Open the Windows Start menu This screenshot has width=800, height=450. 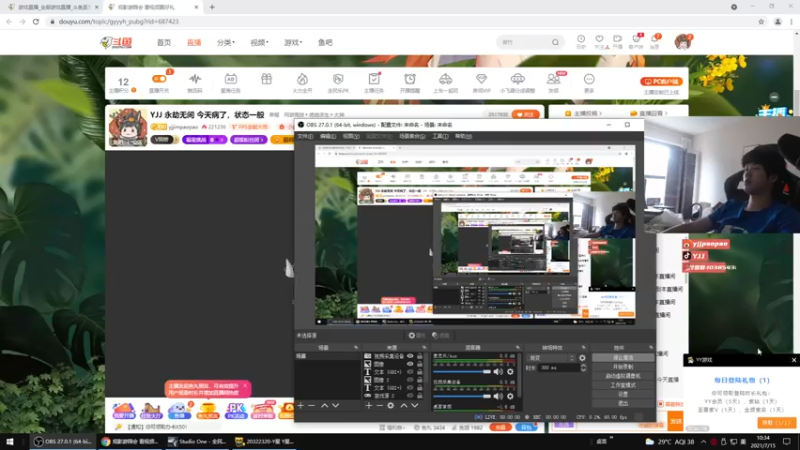(x=10, y=442)
